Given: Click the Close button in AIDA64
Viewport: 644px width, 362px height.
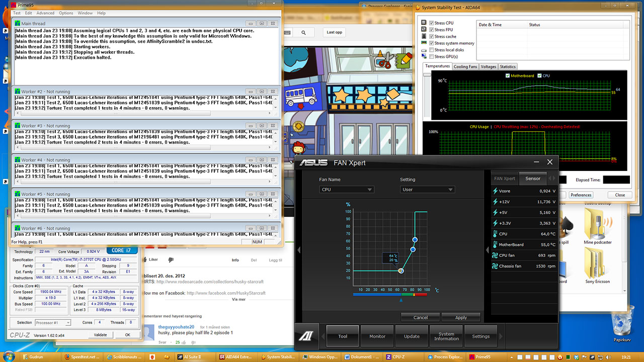Looking at the screenshot, I should 620,195.
